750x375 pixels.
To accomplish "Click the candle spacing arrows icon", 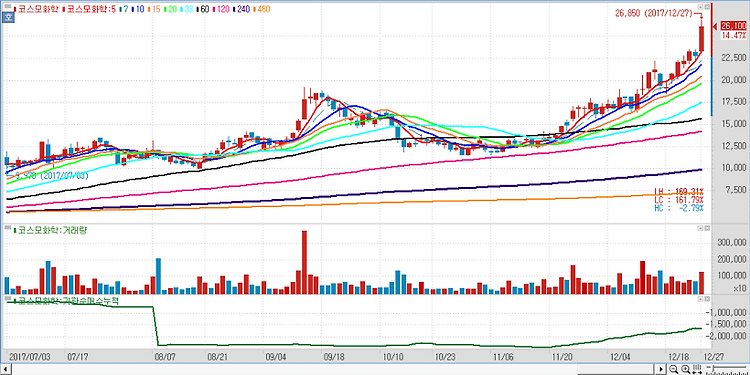I will (697, 369).
